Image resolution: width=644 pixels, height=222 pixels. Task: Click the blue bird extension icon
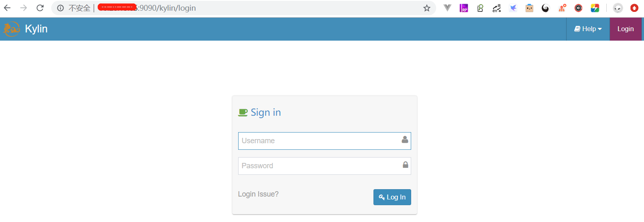513,8
